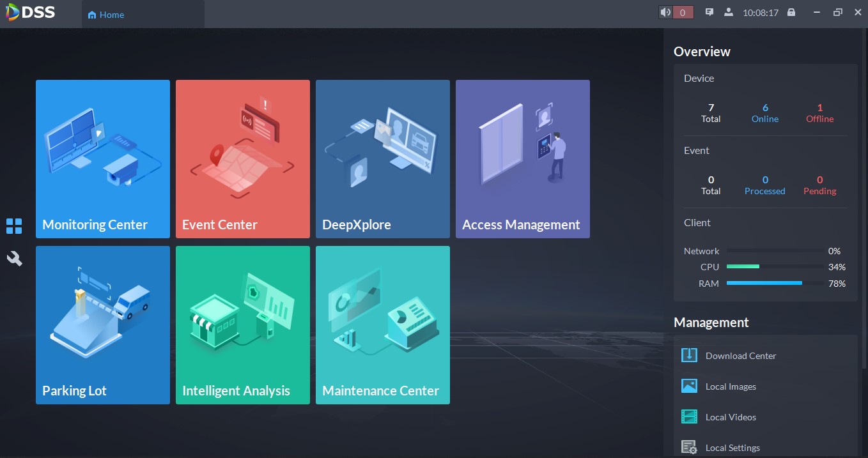Screen dimensions: 868x458
Task: Click the Local Videos film icon
Action: point(689,416)
